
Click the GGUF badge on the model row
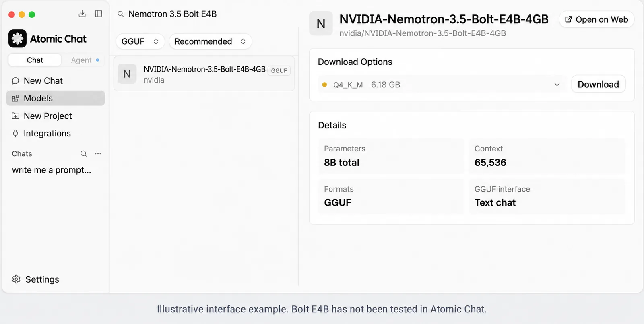(x=279, y=71)
